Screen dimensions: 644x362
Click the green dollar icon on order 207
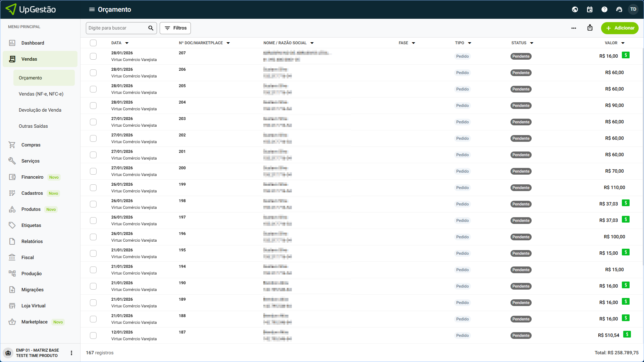coord(626,55)
